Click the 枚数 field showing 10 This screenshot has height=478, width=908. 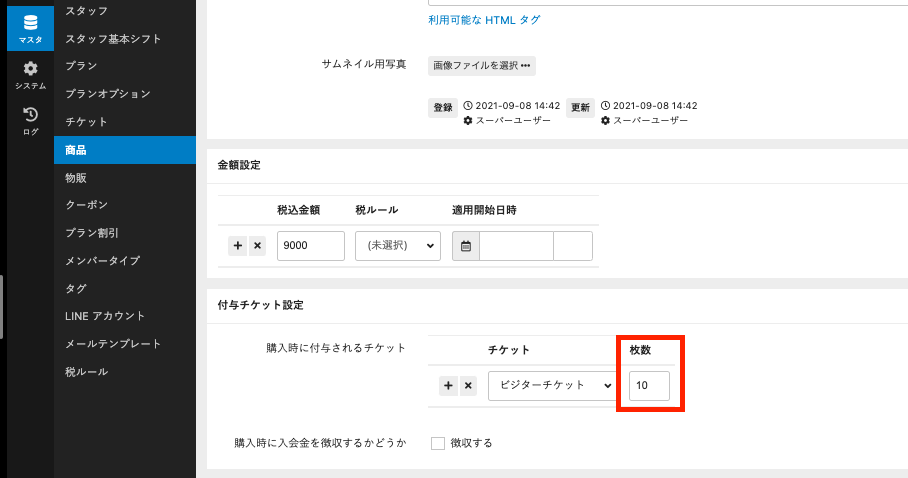(x=649, y=385)
